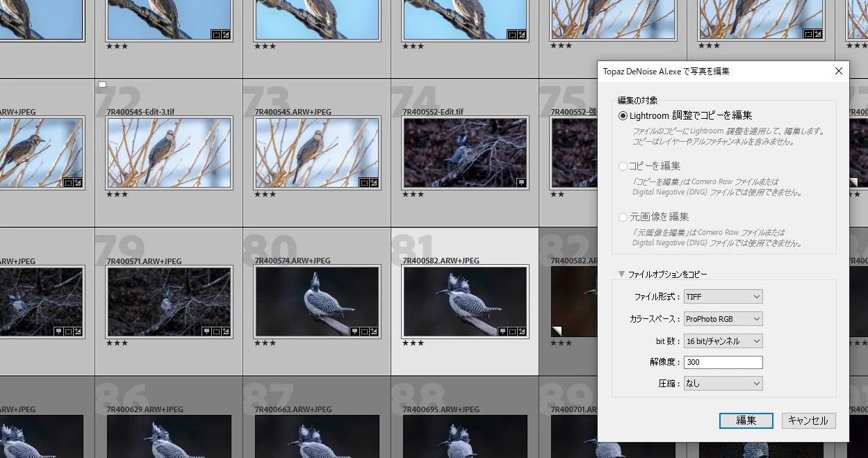This screenshot has height=458, width=868.
Task: Collapse the 'ファイルオプションをコピー' section triangle
Action: point(622,275)
